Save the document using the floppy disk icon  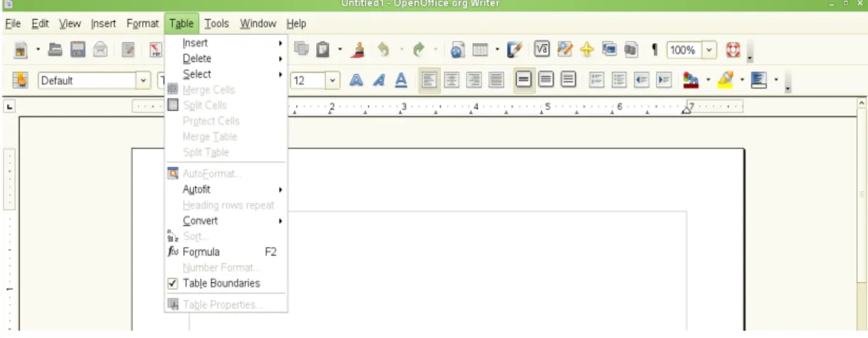(x=77, y=50)
